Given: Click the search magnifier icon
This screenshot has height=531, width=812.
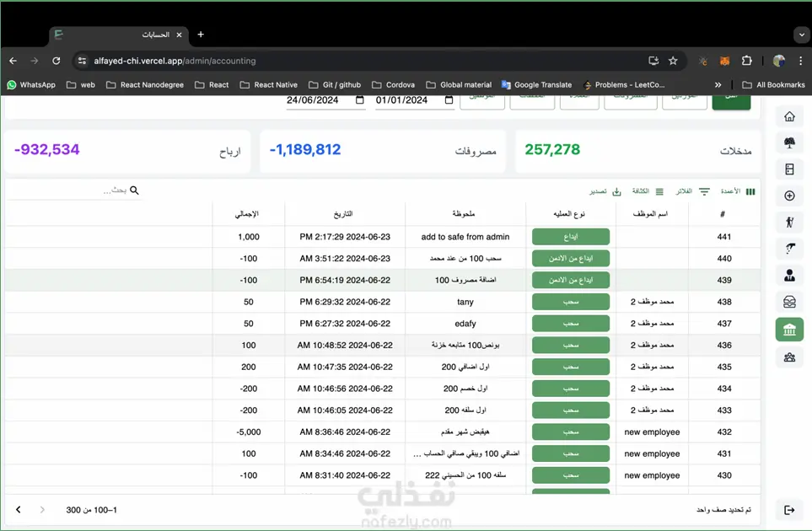Looking at the screenshot, I should [x=134, y=190].
